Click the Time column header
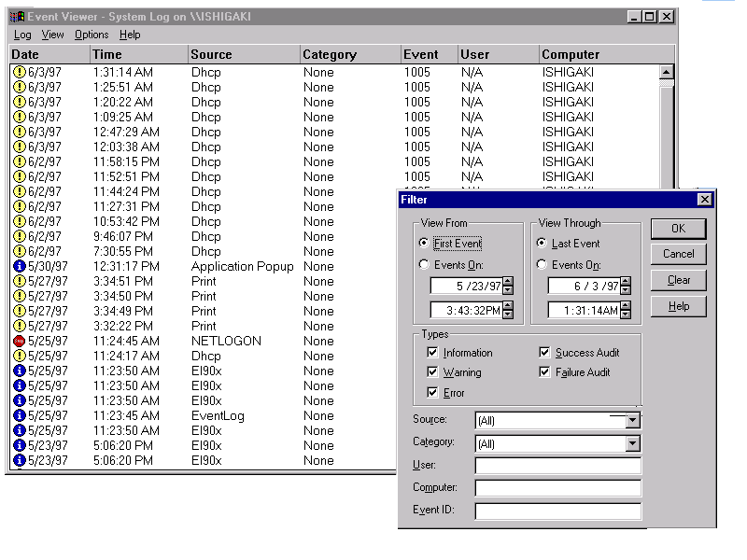This screenshot has height=560, width=747. (139, 54)
